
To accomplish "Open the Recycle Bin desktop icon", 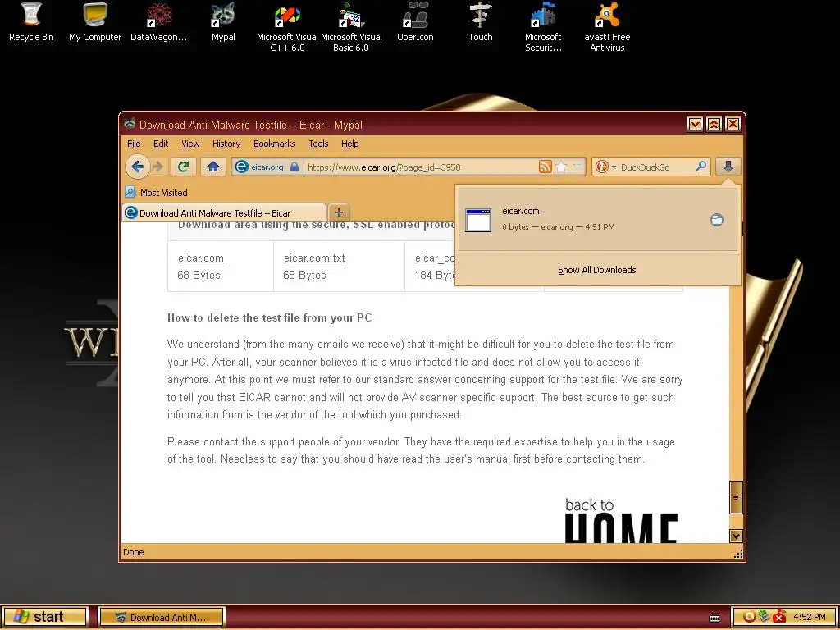I will pyautogui.click(x=31, y=22).
